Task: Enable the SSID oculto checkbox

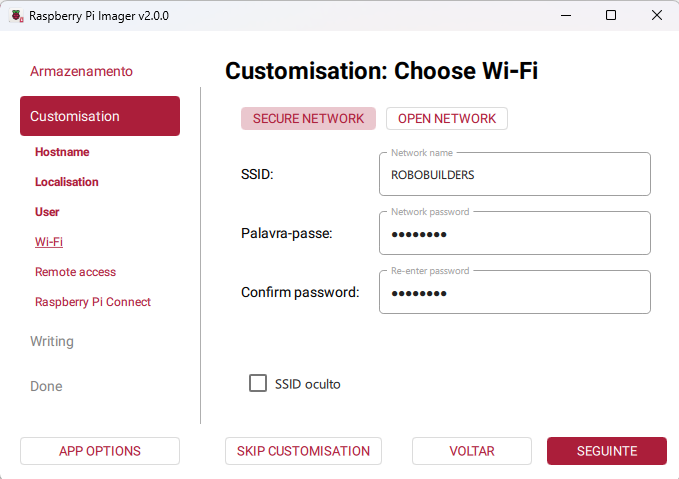Action: tap(258, 383)
